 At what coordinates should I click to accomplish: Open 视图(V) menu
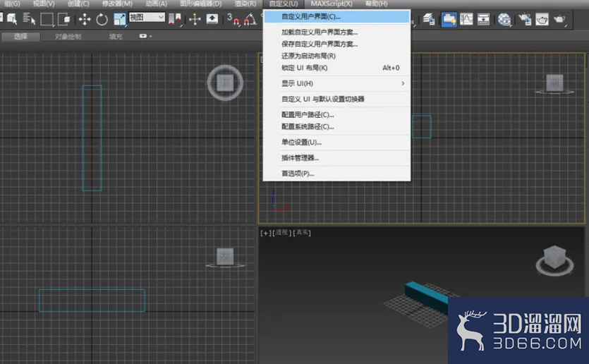click(44, 4)
